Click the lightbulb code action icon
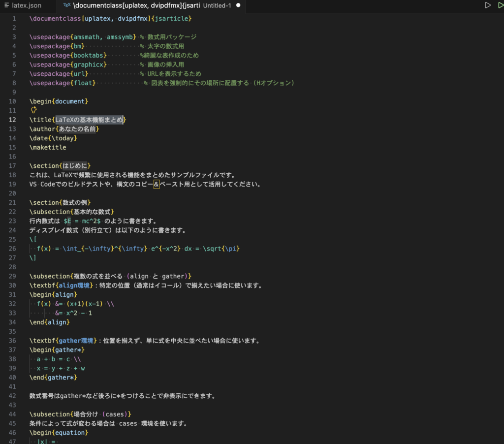 click(34, 110)
